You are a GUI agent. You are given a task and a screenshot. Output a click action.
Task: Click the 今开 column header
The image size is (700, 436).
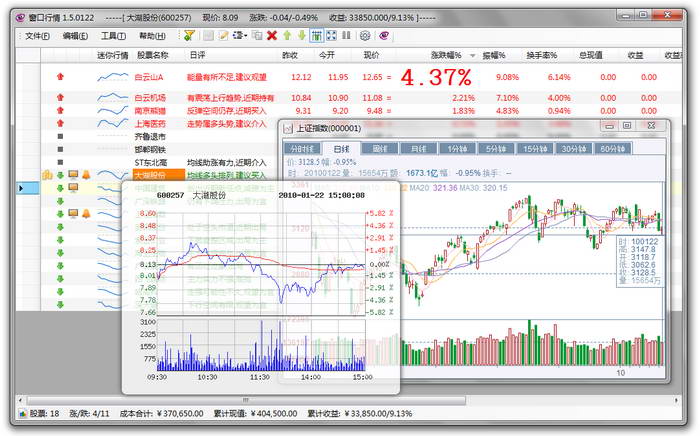tap(326, 55)
